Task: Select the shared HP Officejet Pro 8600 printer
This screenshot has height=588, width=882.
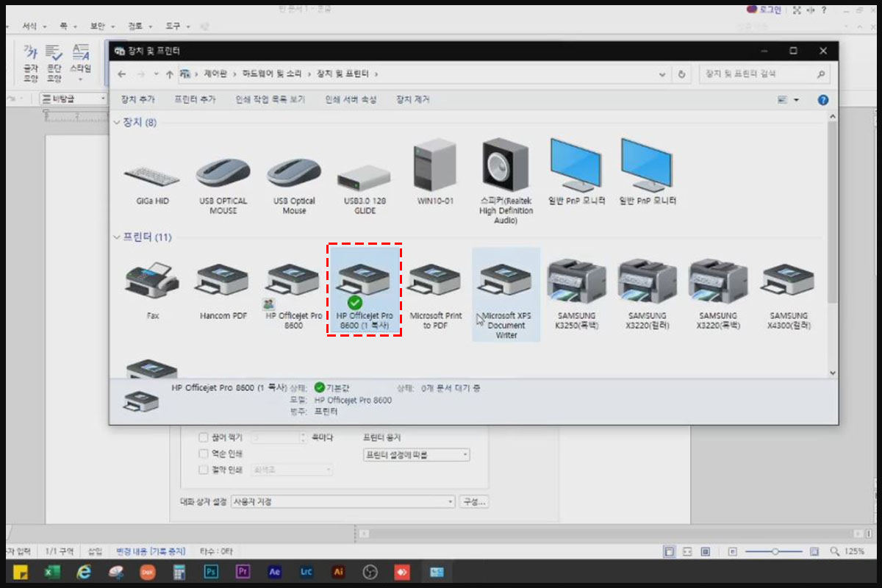Action: click(x=294, y=296)
